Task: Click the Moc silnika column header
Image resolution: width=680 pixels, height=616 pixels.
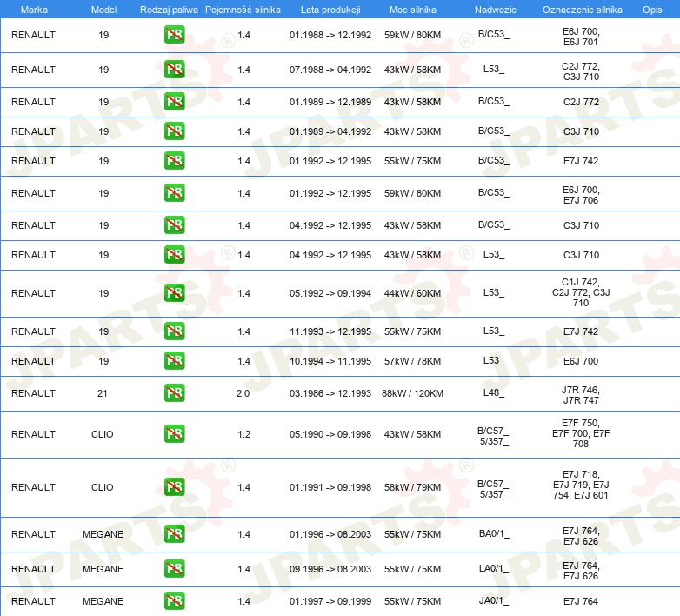Action: click(412, 10)
